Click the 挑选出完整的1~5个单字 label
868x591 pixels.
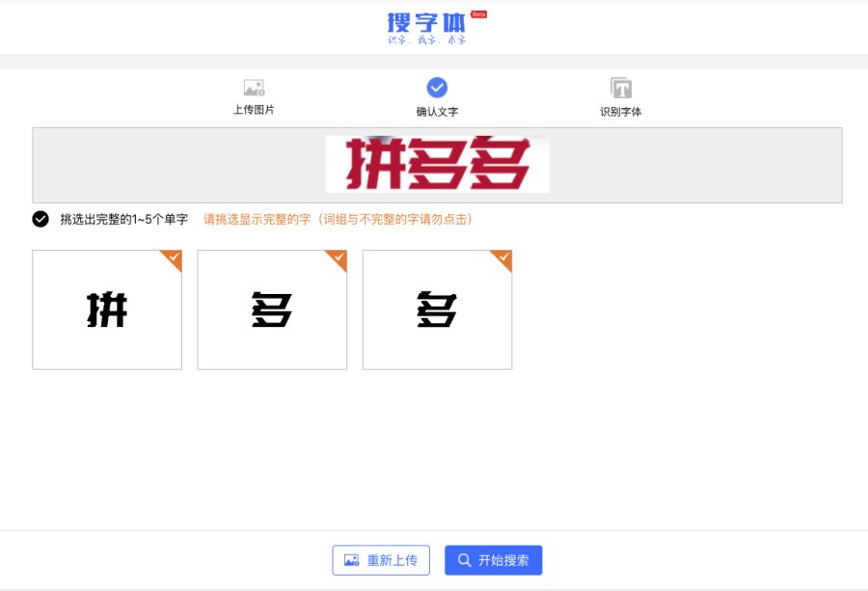coord(123,220)
